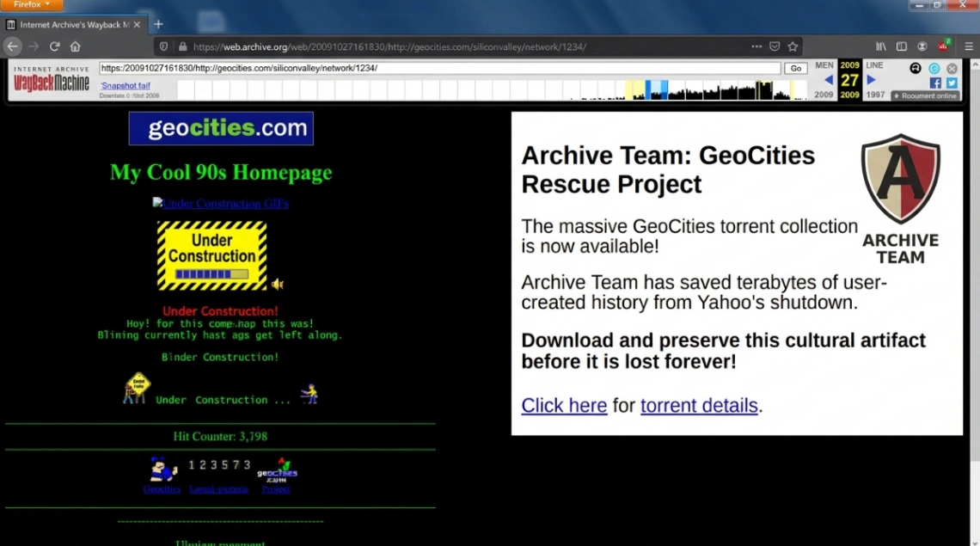The width and height of the screenshot is (980, 546).
Task: Reload the page with the refresh icon
Action: pos(54,46)
